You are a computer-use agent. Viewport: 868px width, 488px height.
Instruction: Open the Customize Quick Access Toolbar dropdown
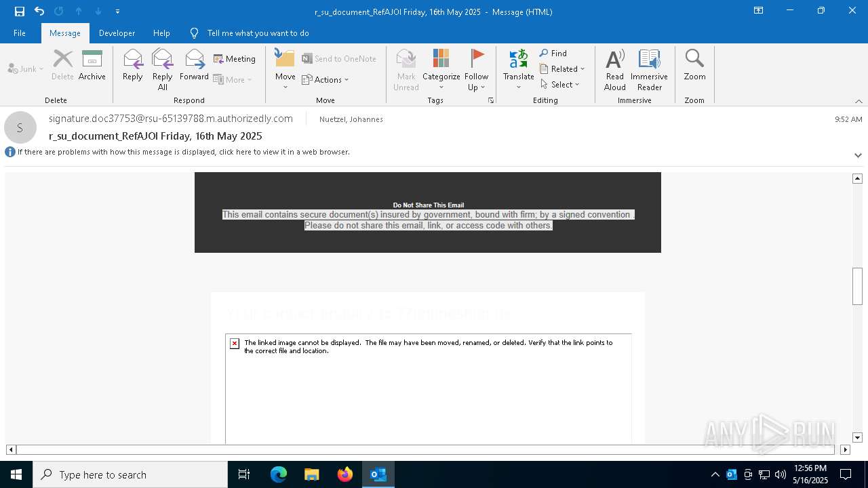click(x=117, y=12)
